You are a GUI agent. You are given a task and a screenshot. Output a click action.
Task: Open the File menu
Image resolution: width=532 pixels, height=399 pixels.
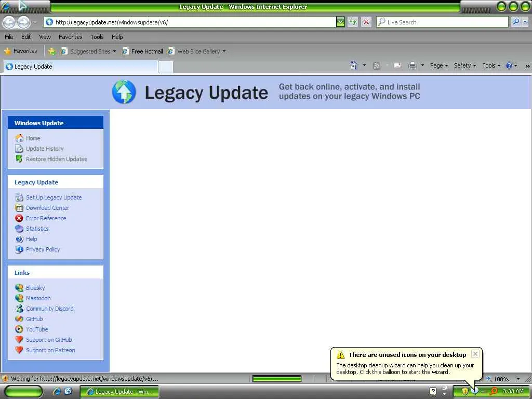click(x=9, y=37)
